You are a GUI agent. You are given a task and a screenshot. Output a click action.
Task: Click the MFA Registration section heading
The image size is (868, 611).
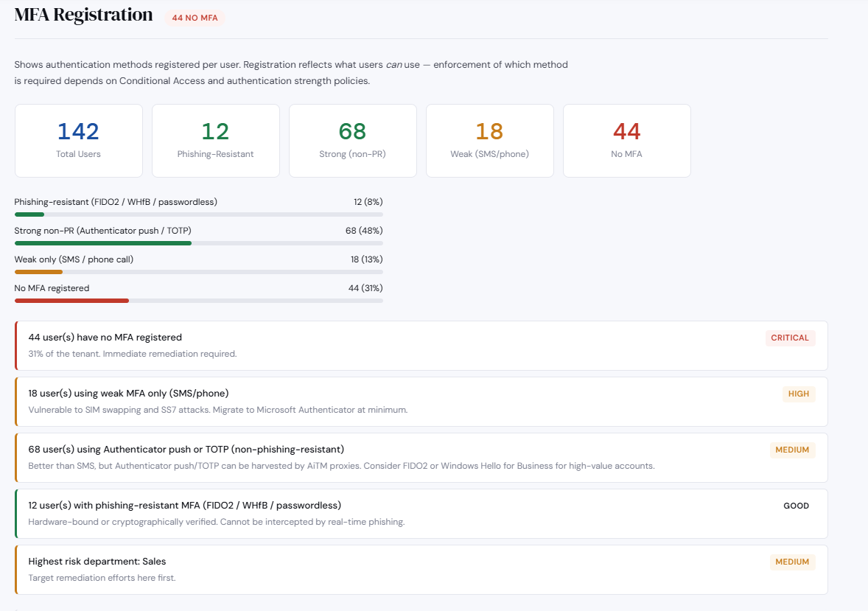[83, 15]
